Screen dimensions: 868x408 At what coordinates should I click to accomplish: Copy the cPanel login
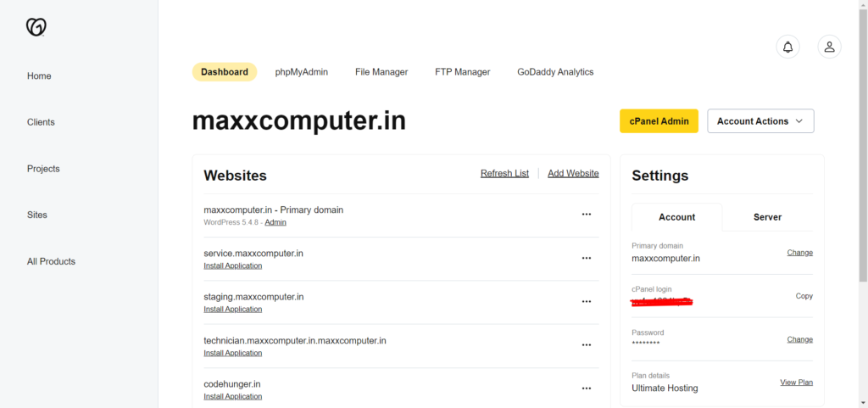click(x=804, y=296)
